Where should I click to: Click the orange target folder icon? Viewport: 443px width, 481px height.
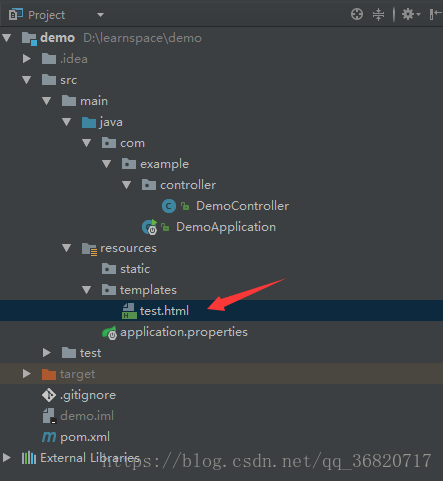[49, 374]
